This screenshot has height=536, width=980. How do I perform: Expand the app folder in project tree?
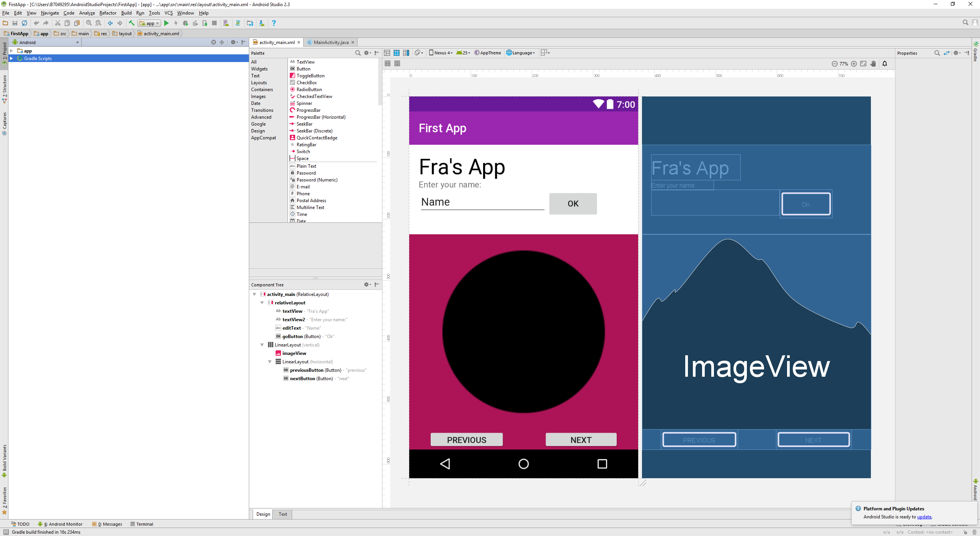11,51
